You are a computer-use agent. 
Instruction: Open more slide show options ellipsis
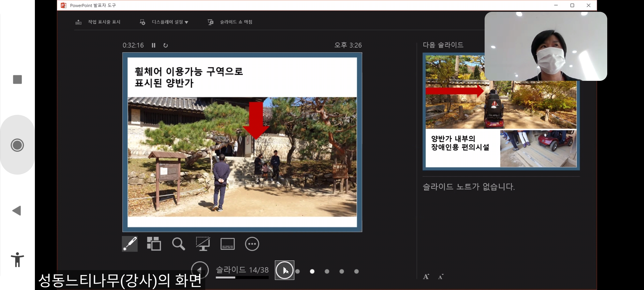tap(252, 244)
